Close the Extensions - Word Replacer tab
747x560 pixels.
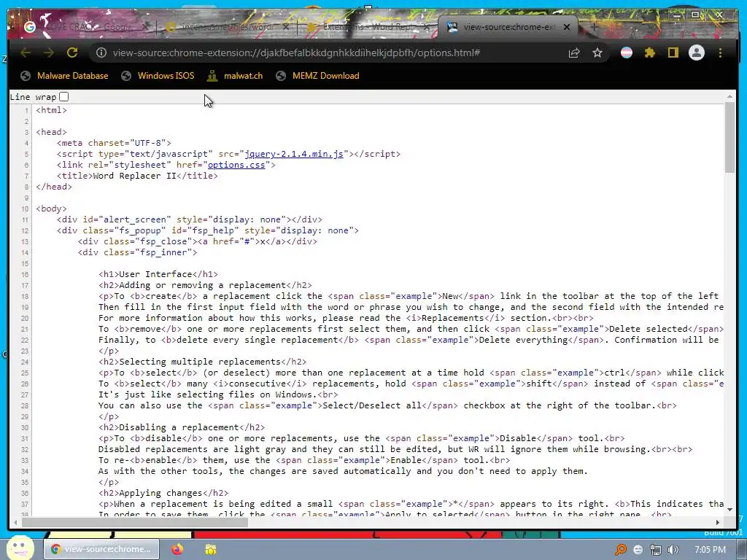pyautogui.click(x=427, y=27)
